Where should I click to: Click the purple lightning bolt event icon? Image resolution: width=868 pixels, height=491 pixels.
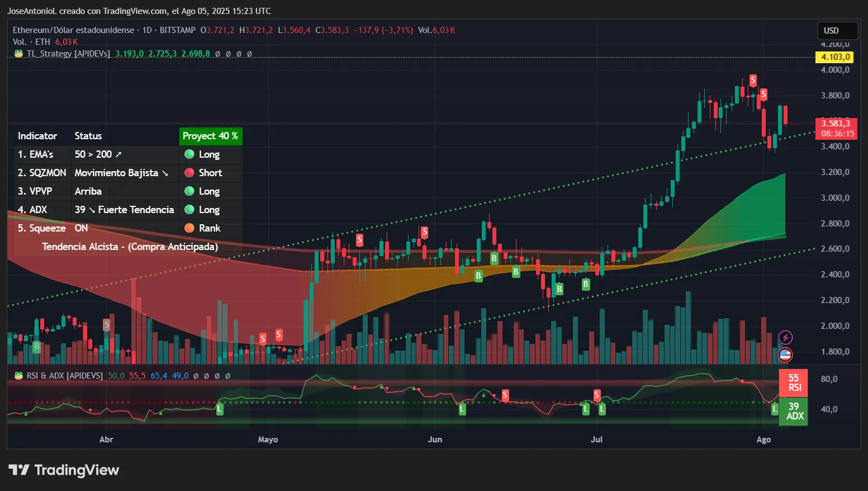pos(785,337)
